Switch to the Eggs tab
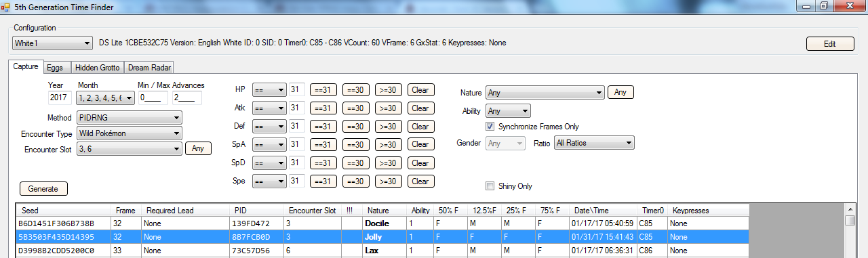868x258 pixels. 55,68
